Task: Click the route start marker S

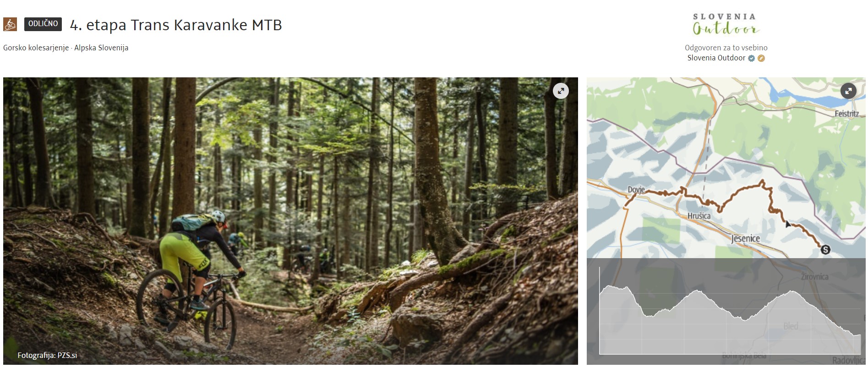Action: pyautogui.click(x=825, y=249)
